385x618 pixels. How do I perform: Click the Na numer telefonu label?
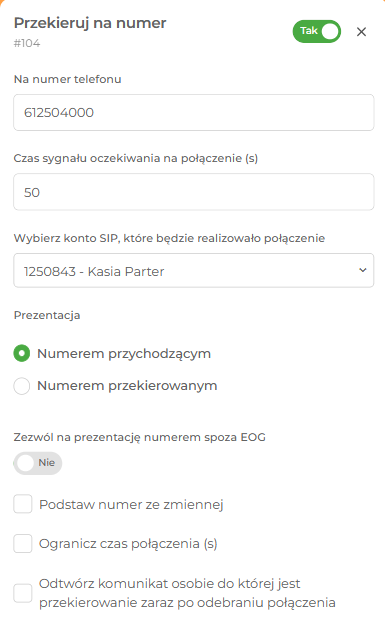(67, 79)
